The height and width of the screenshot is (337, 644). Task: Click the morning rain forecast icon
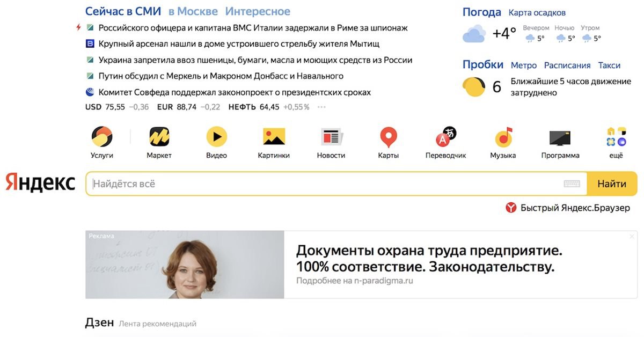(x=587, y=39)
